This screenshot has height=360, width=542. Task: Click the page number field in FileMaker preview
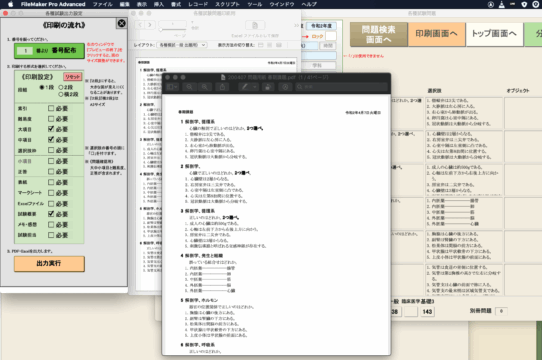click(172, 24)
